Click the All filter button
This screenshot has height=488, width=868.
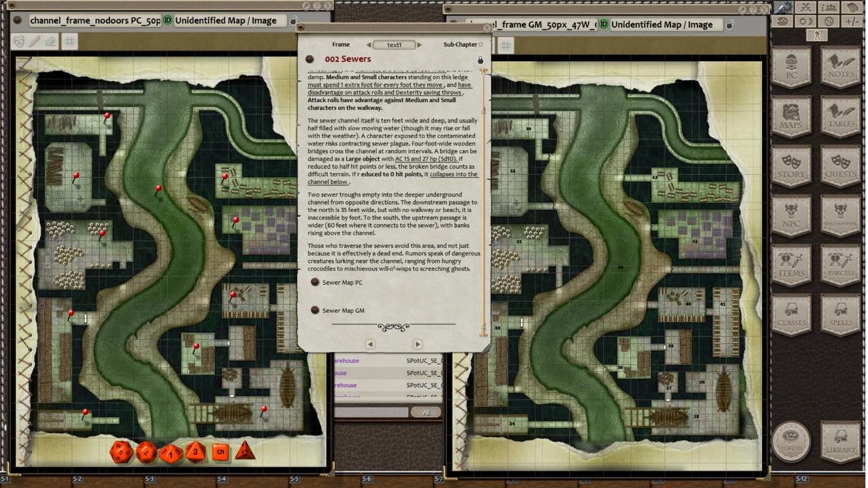tap(427, 411)
